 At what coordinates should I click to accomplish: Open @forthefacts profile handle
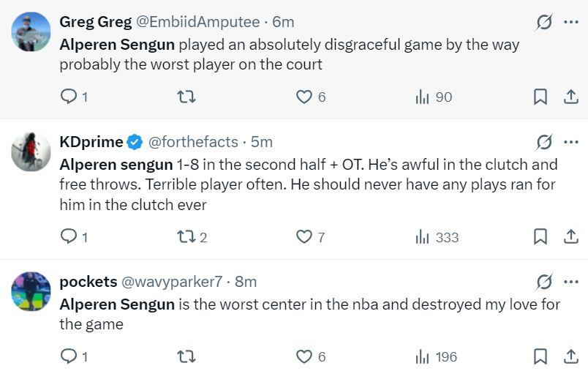pyautogui.click(x=195, y=141)
